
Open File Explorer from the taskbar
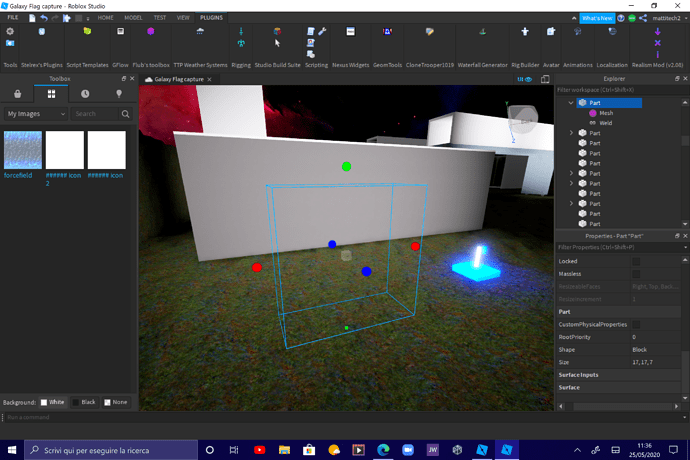(x=284, y=450)
